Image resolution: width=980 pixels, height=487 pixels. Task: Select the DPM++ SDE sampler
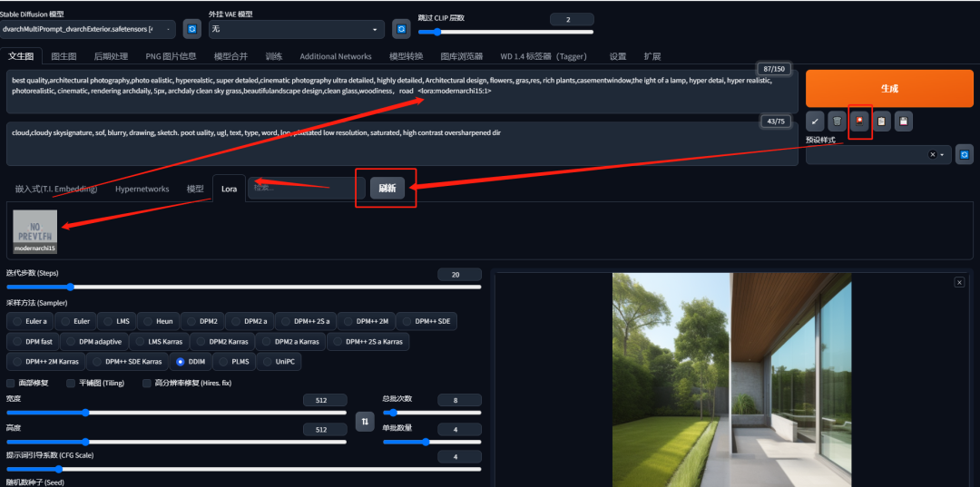point(426,322)
